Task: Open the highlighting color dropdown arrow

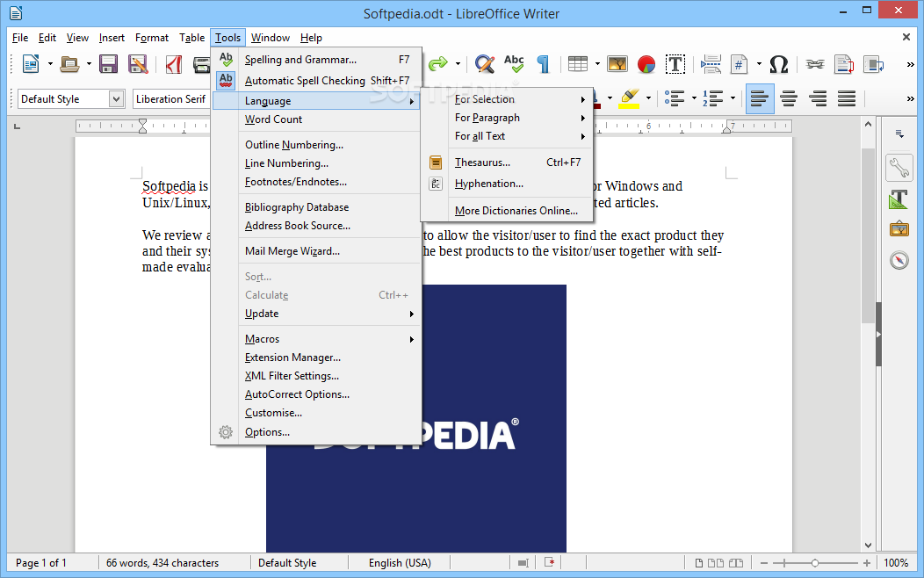Action: pos(648,98)
